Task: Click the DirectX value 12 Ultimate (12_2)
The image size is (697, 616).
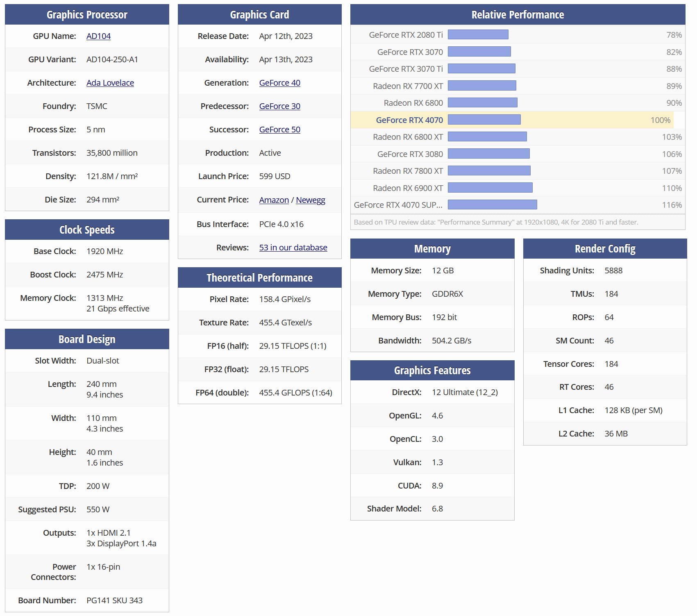Action: (465, 392)
